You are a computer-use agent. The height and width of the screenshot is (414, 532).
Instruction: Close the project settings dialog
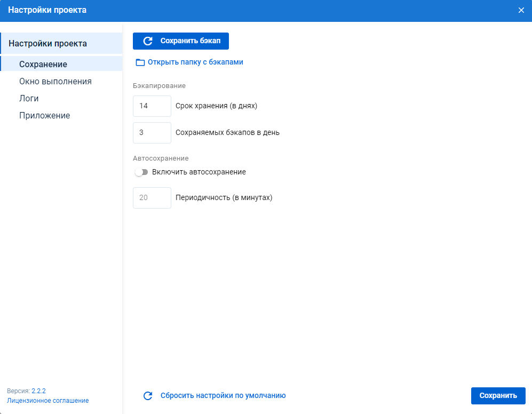coord(521,10)
